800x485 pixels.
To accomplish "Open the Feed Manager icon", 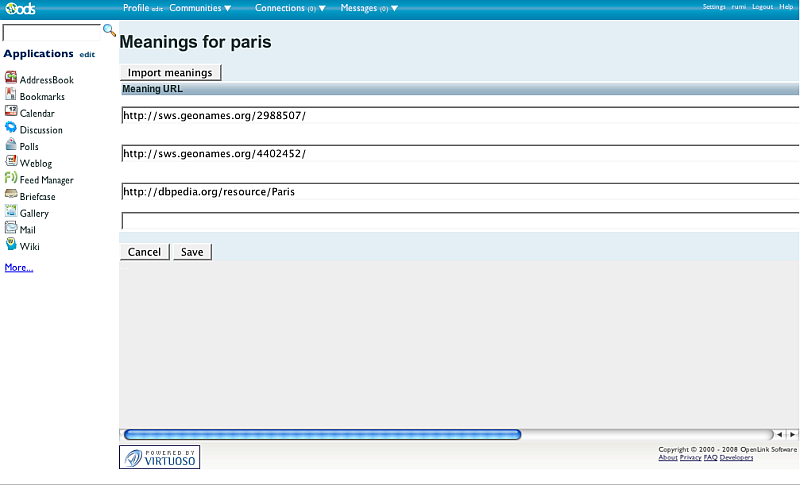I will coord(11,178).
